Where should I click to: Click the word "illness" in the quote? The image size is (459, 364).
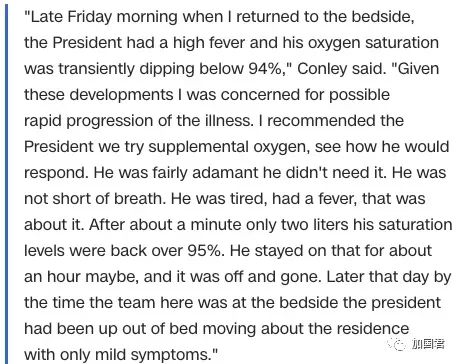(229, 121)
